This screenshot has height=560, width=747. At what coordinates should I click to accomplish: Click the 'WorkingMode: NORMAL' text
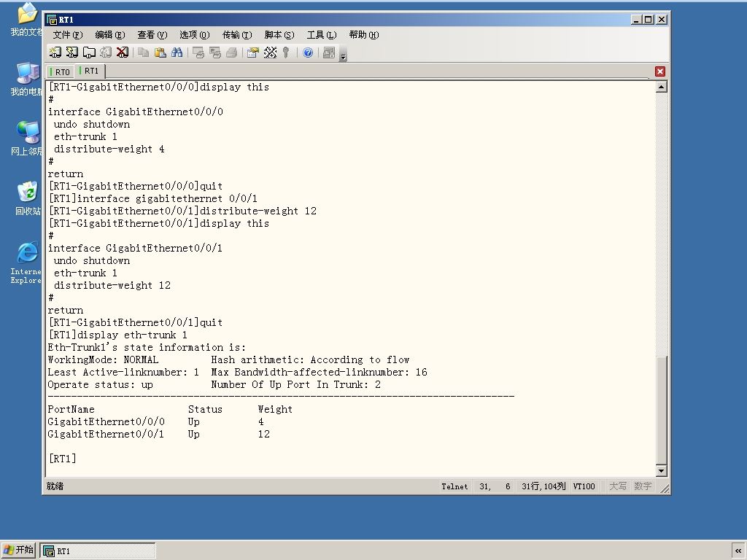click(103, 359)
